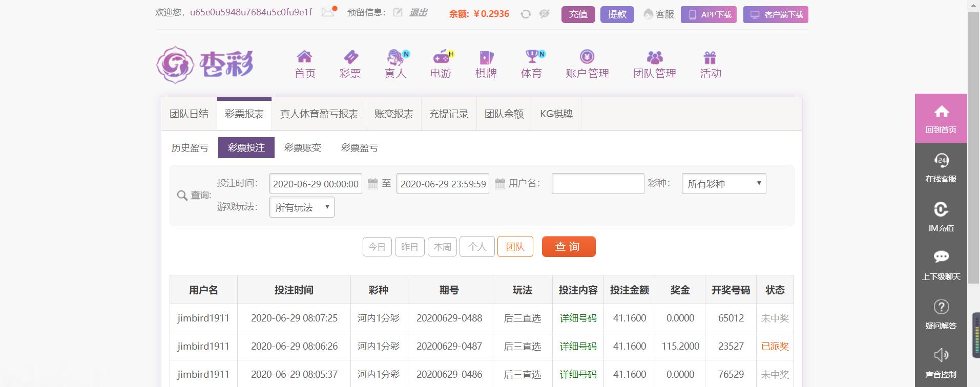
Task: Open calendar icon for start time
Action: pos(372,183)
